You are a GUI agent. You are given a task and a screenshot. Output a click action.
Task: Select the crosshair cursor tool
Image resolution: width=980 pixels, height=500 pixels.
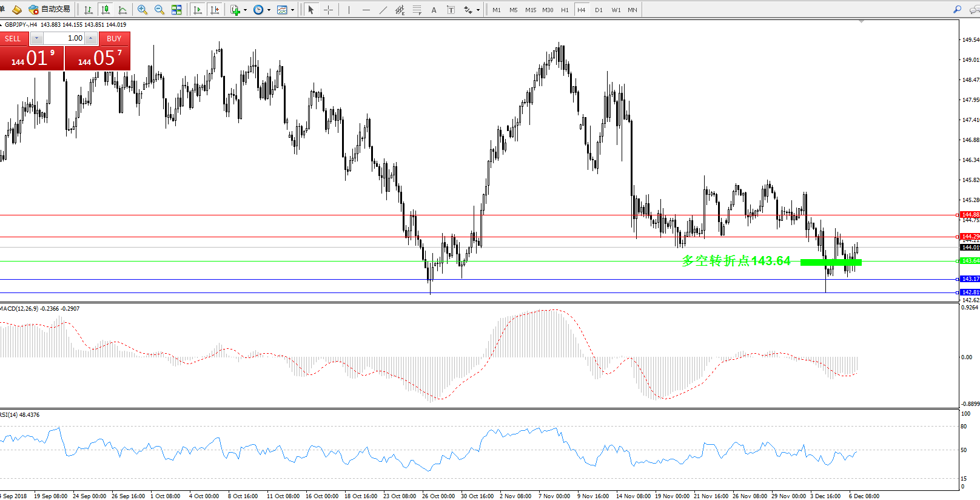pyautogui.click(x=328, y=10)
